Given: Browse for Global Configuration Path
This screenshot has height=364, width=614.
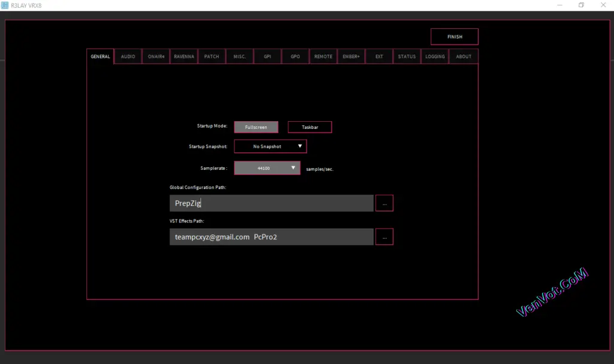Looking at the screenshot, I should click(x=384, y=203).
